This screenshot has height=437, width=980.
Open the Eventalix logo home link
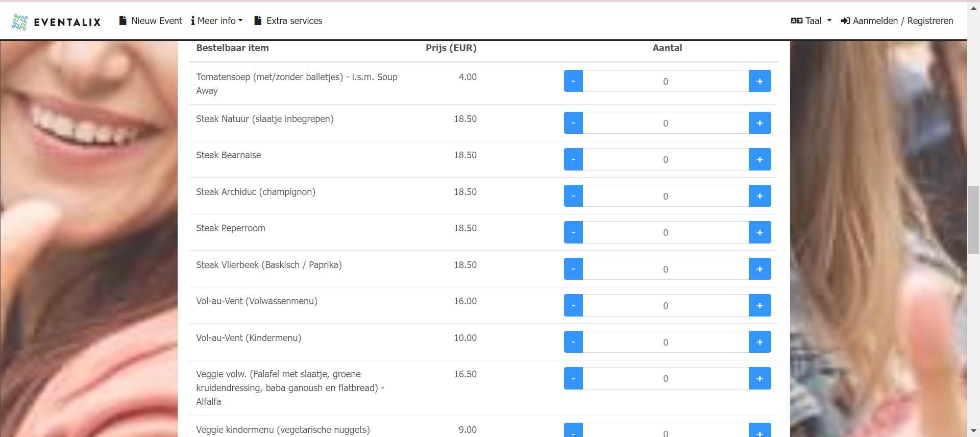[x=56, y=21]
